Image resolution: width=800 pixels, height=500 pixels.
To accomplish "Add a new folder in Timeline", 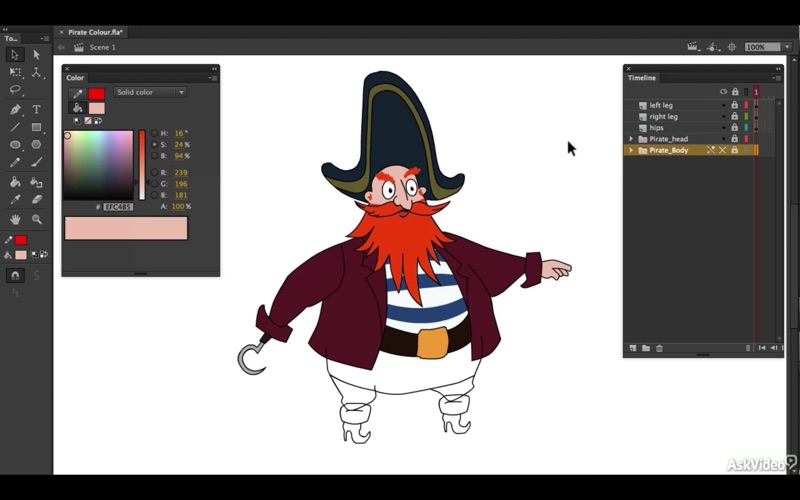I will 646,348.
